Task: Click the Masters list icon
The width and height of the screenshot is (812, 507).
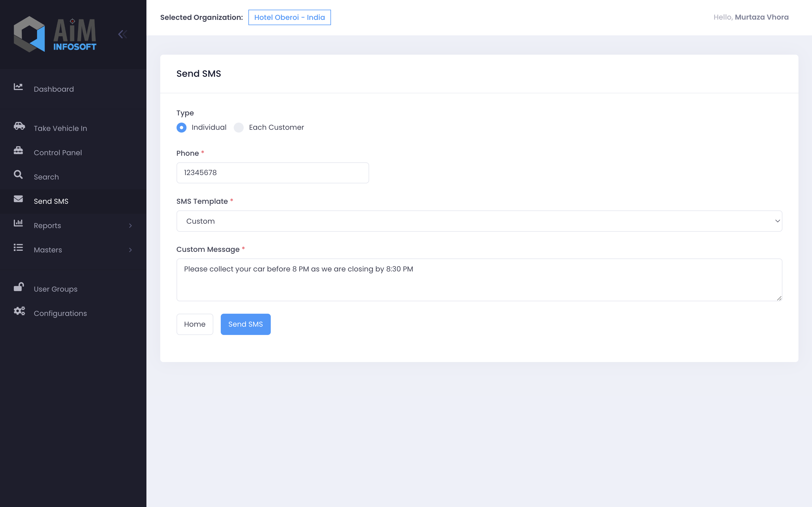Action: pos(19,247)
